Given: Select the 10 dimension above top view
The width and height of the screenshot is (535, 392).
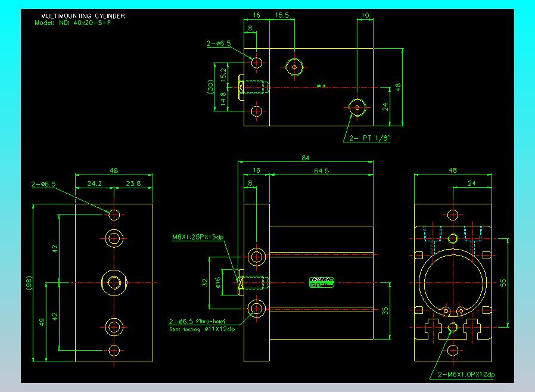Looking at the screenshot, I should (365, 15).
